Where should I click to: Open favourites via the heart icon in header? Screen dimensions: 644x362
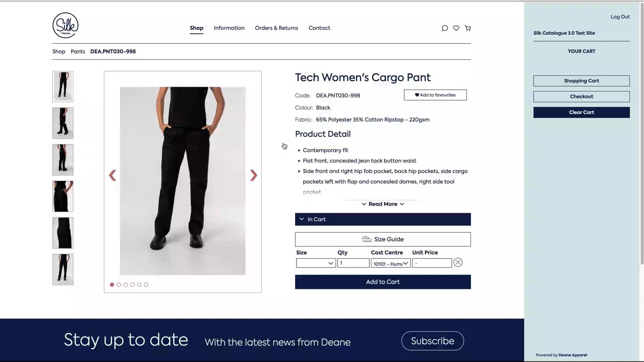[x=456, y=28]
